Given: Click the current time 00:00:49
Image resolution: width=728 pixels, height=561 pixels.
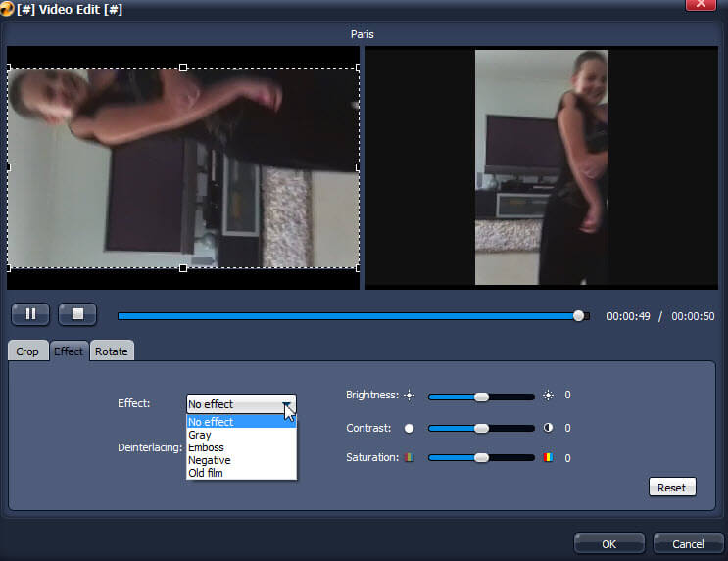Looking at the screenshot, I should (x=628, y=316).
